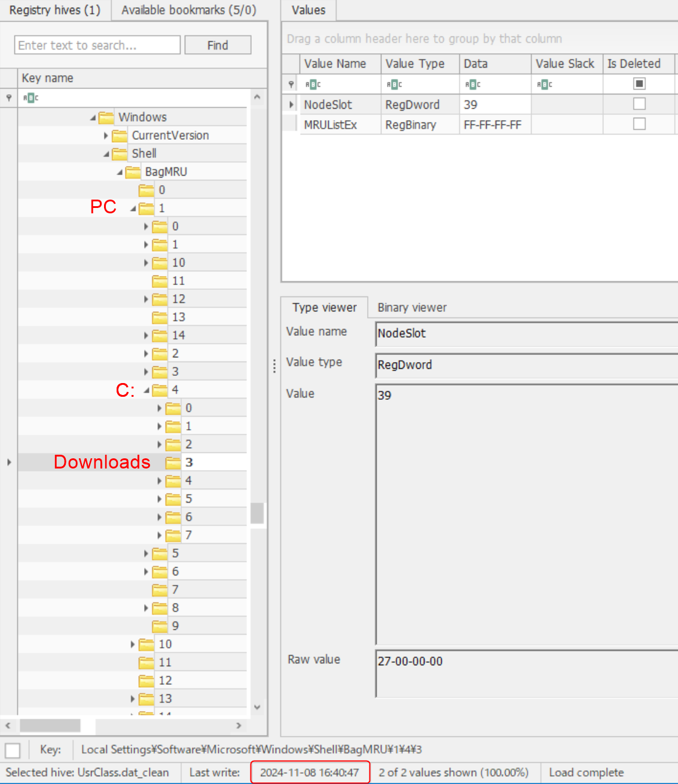Click the folder icon of key 8
The width and height of the screenshot is (678, 784).
tap(160, 608)
